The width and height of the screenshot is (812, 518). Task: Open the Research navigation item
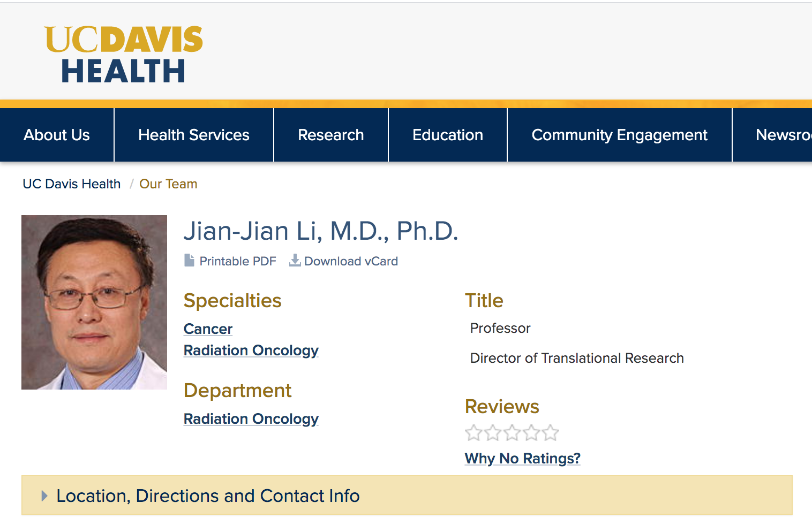[331, 135]
